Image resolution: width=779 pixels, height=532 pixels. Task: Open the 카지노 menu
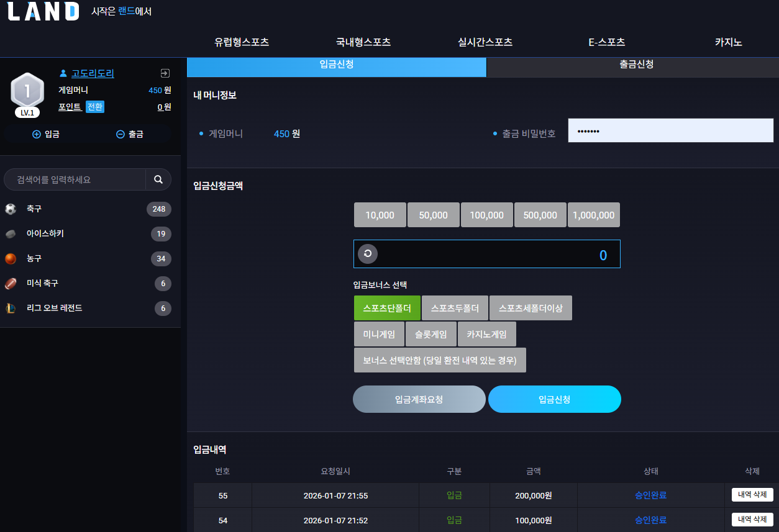pos(728,42)
